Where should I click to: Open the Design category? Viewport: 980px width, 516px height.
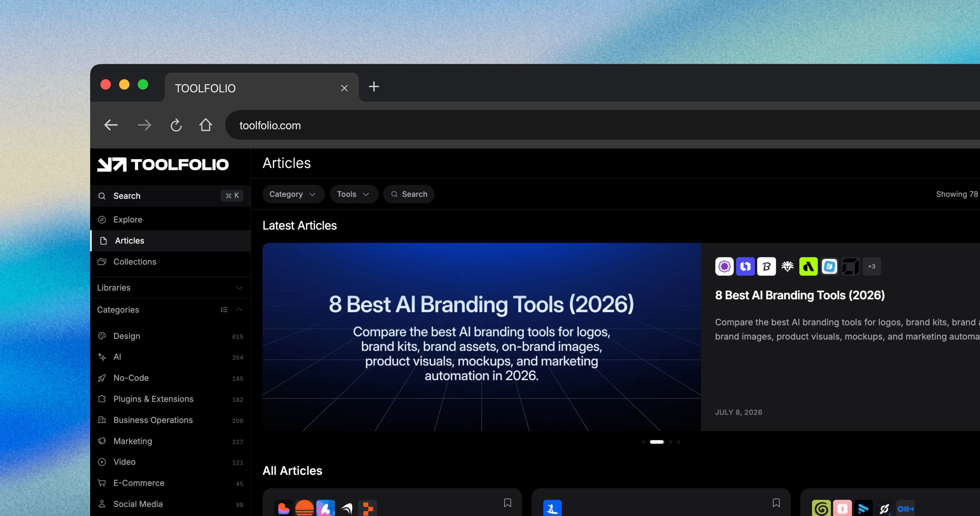click(x=170, y=336)
